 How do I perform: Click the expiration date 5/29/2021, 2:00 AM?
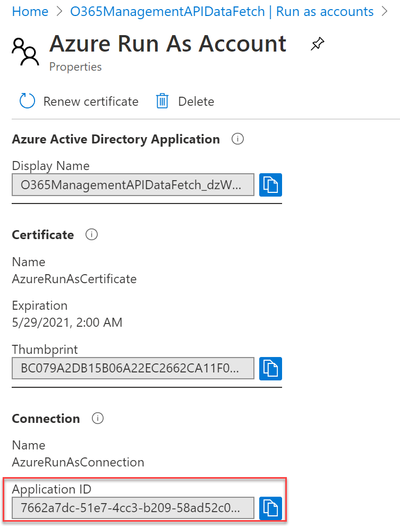(67, 322)
